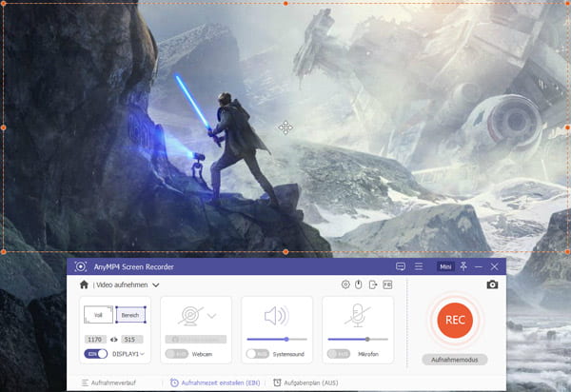
Task: Open recording settings gear icon
Action: pyautogui.click(x=345, y=284)
